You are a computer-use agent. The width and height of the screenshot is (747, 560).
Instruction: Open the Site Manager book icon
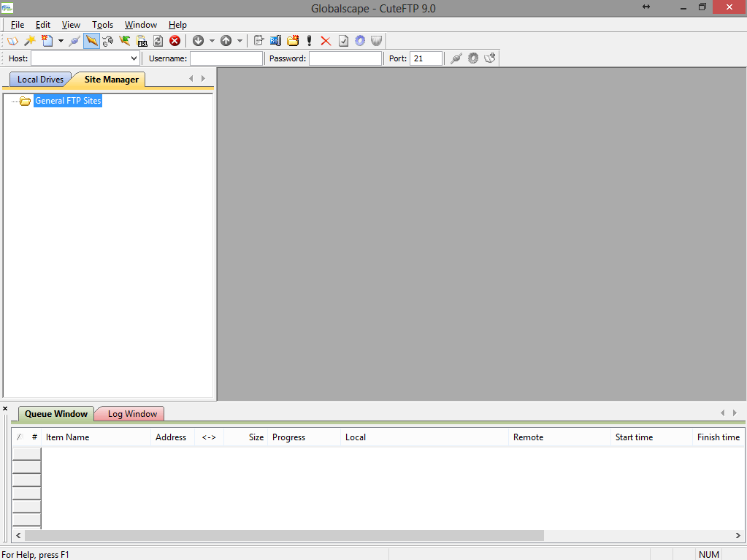(12, 41)
